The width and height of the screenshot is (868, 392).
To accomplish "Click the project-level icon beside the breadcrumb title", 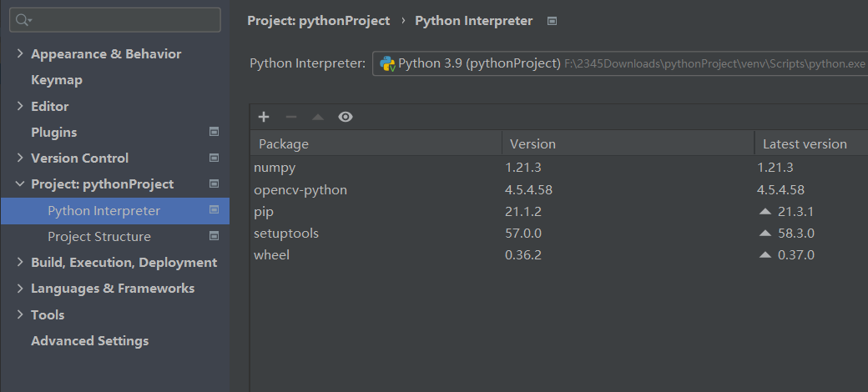I will pos(552,21).
